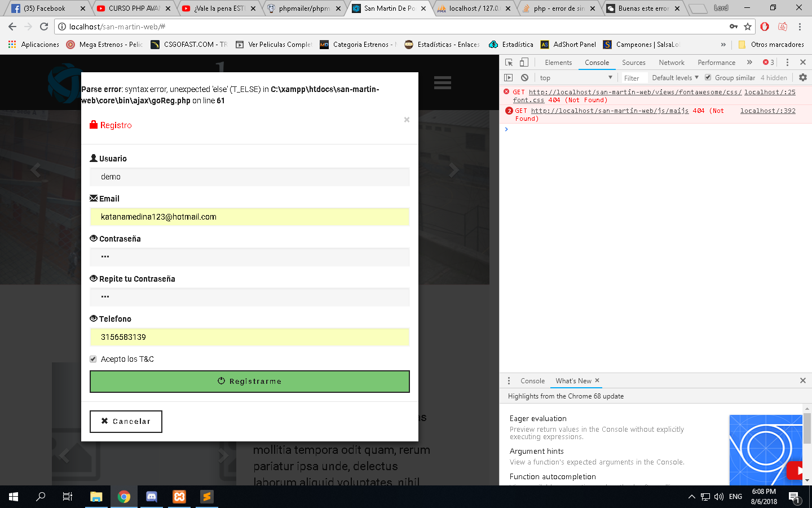This screenshot has width=812, height=508.
Task: Reload the page with the refresh icon
Action: 44,27
